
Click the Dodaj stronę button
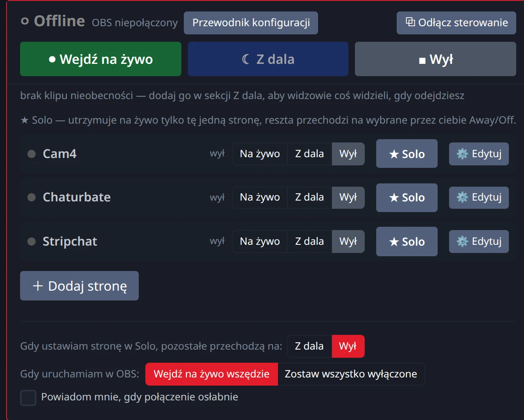click(79, 286)
